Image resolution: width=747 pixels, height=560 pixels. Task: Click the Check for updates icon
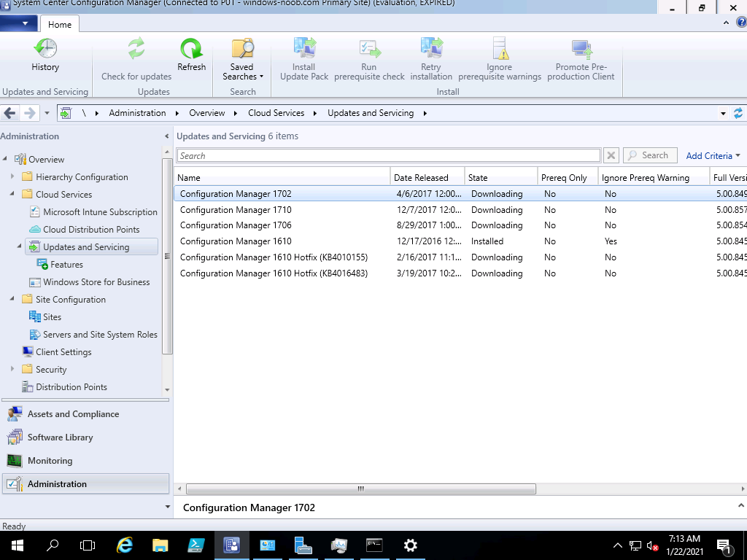pyautogui.click(x=136, y=49)
